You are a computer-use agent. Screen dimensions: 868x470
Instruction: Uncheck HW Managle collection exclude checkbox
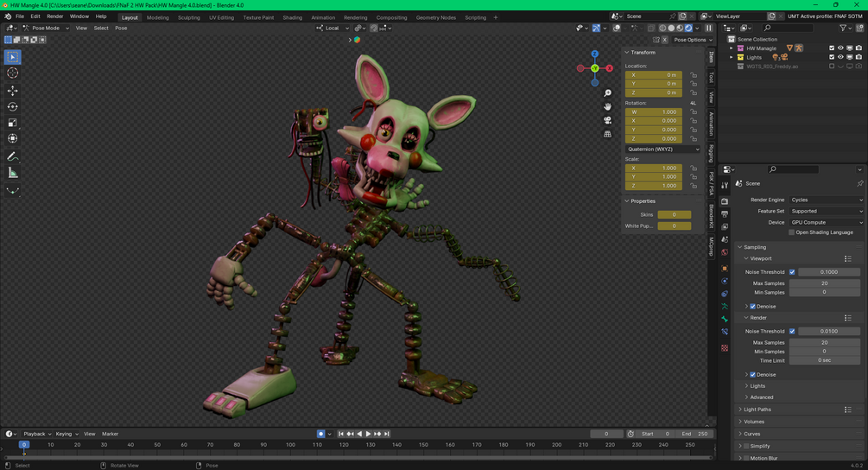point(832,48)
